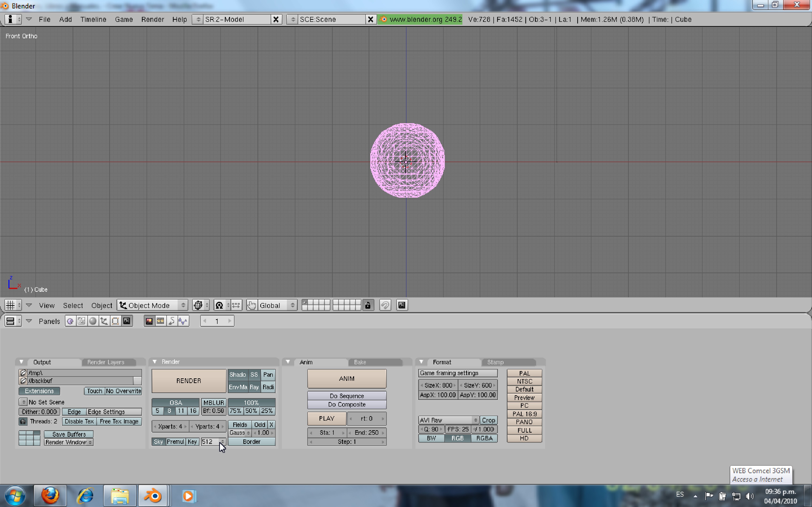Toggle the Extensions button in Output
This screenshot has width=812, height=507.
[x=39, y=391]
